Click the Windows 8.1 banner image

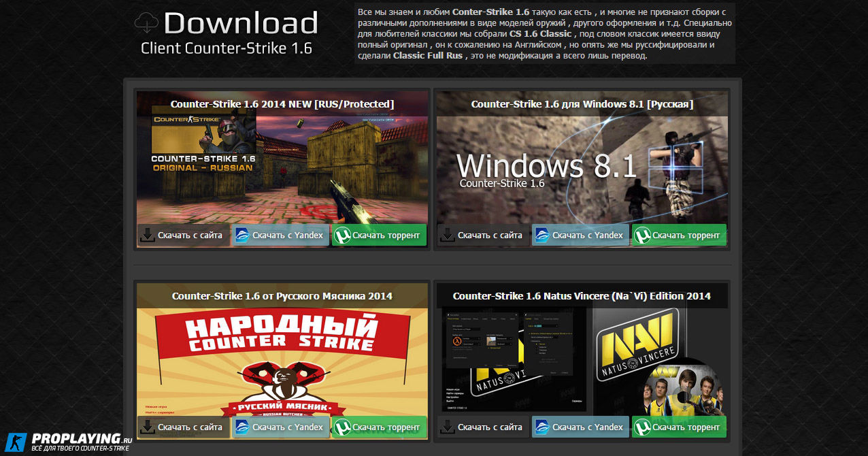coord(582,170)
